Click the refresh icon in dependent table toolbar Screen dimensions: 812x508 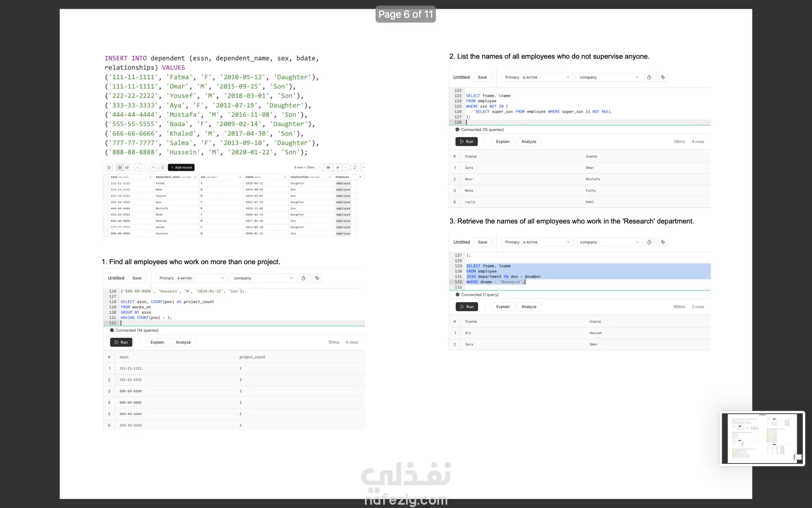(x=355, y=167)
